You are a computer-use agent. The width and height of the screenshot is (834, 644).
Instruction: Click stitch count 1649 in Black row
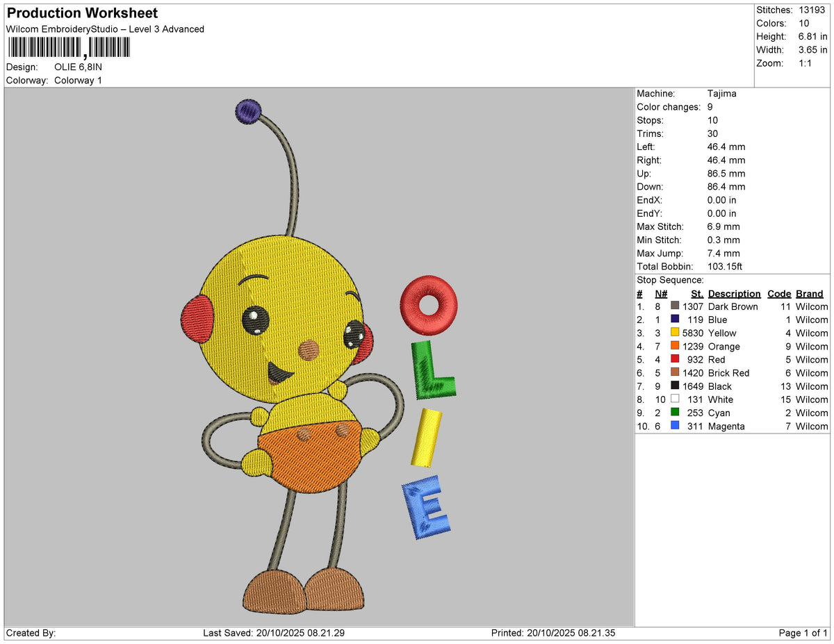click(693, 386)
